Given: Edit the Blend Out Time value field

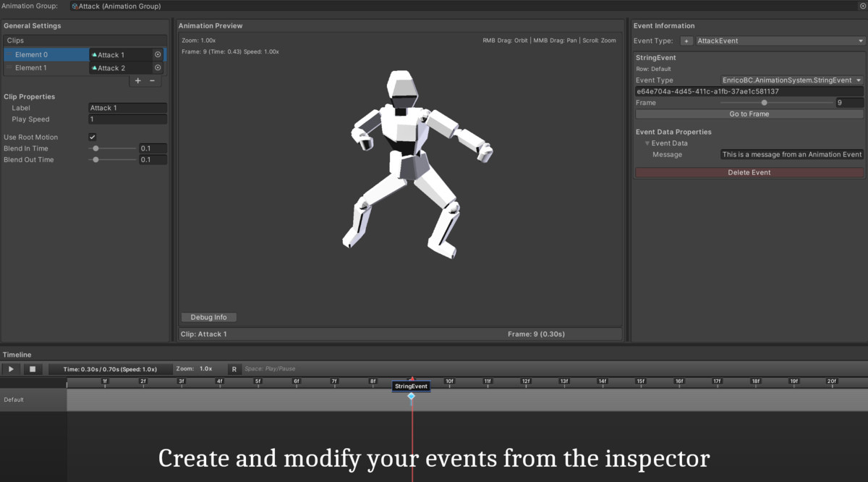Looking at the screenshot, I should [x=153, y=160].
